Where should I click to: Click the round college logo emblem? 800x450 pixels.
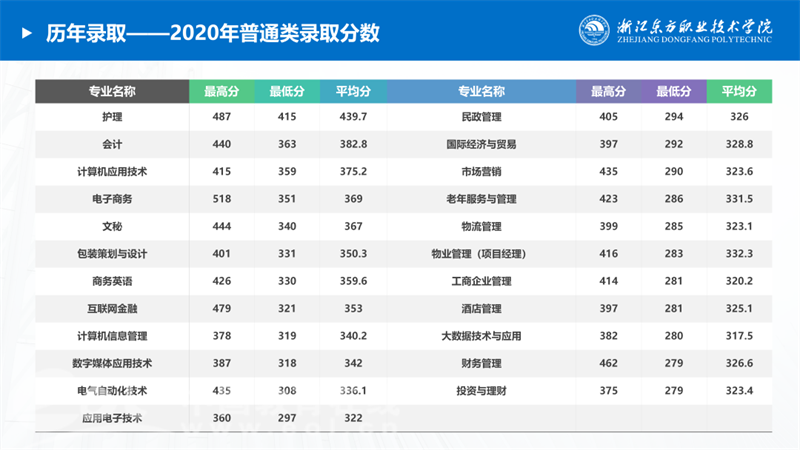[x=594, y=30]
